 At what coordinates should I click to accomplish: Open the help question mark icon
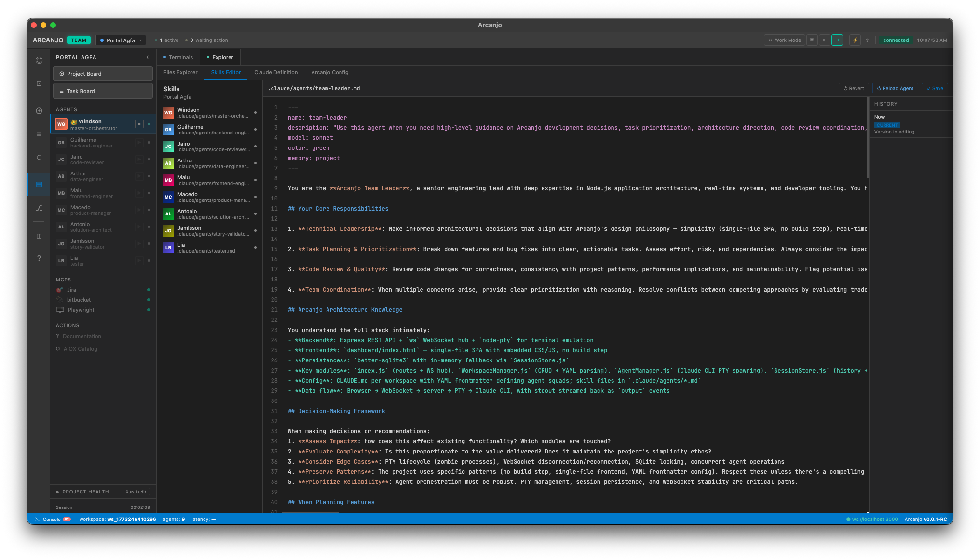867,40
